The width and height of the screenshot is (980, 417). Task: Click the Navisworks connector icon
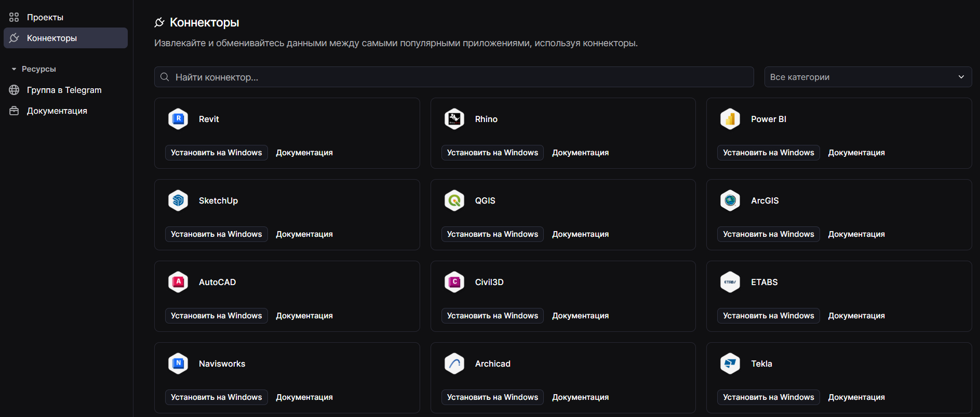click(178, 364)
